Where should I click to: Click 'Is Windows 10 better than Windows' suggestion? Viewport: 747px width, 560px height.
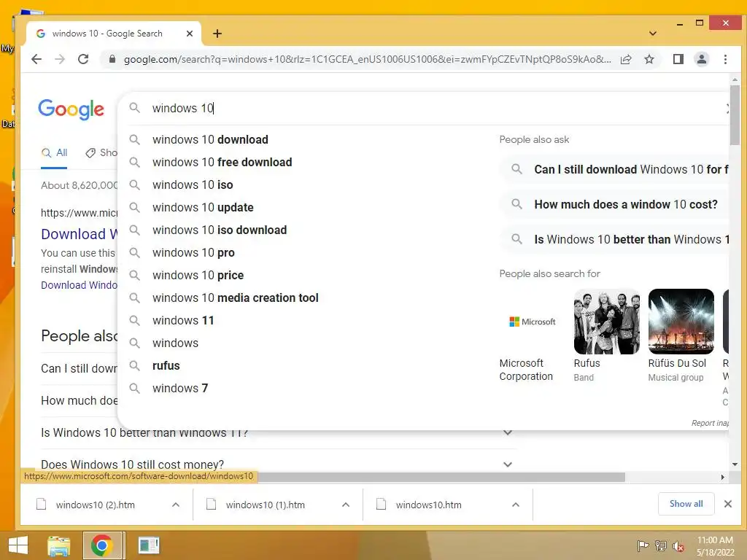tap(614, 239)
